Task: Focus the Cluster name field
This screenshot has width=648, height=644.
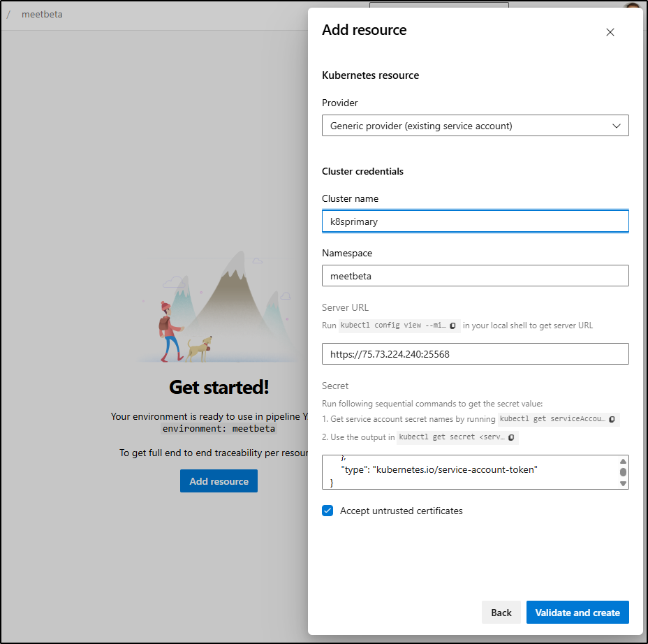Action: (475, 221)
